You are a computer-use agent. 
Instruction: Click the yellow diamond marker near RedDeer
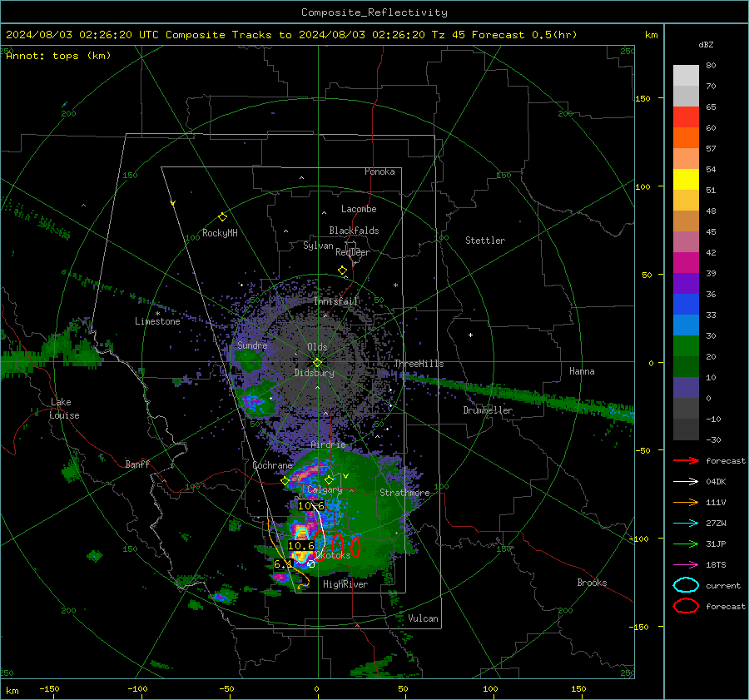pyautogui.click(x=343, y=271)
